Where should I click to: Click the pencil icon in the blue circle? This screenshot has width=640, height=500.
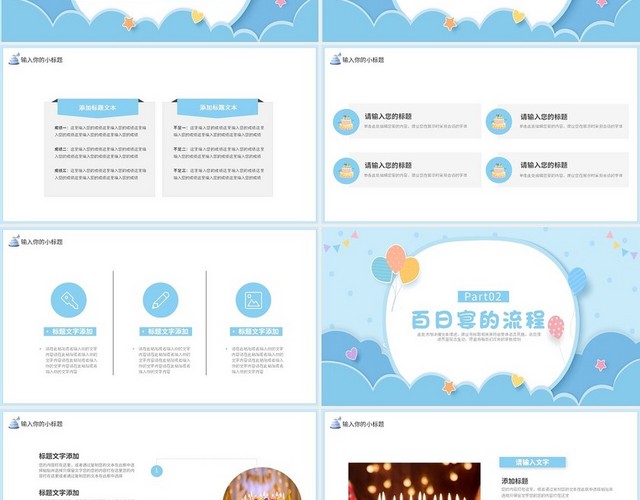(160, 300)
